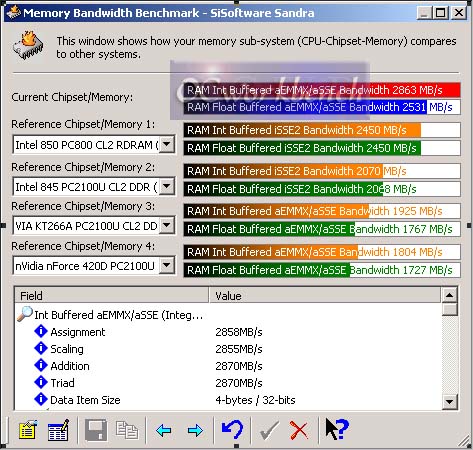
Task: Select the Addition row label
Action: point(70,366)
